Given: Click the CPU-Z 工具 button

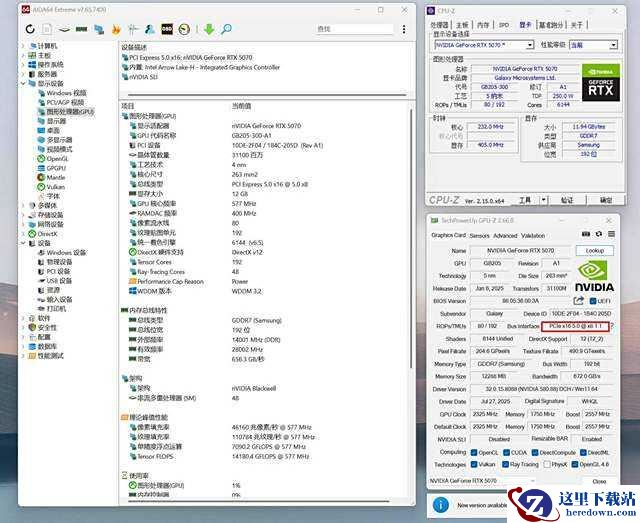Looking at the screenshot, I should [525, 200].
